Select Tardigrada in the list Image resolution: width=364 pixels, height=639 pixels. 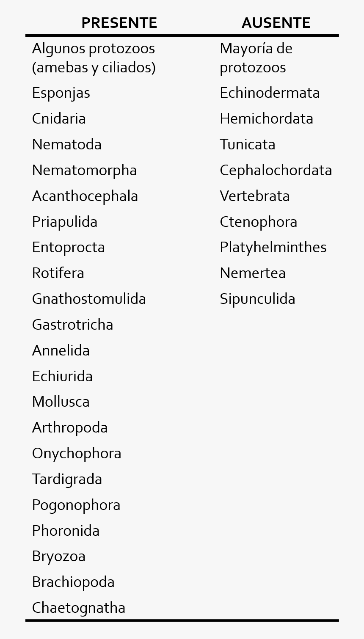coord(67,479)
